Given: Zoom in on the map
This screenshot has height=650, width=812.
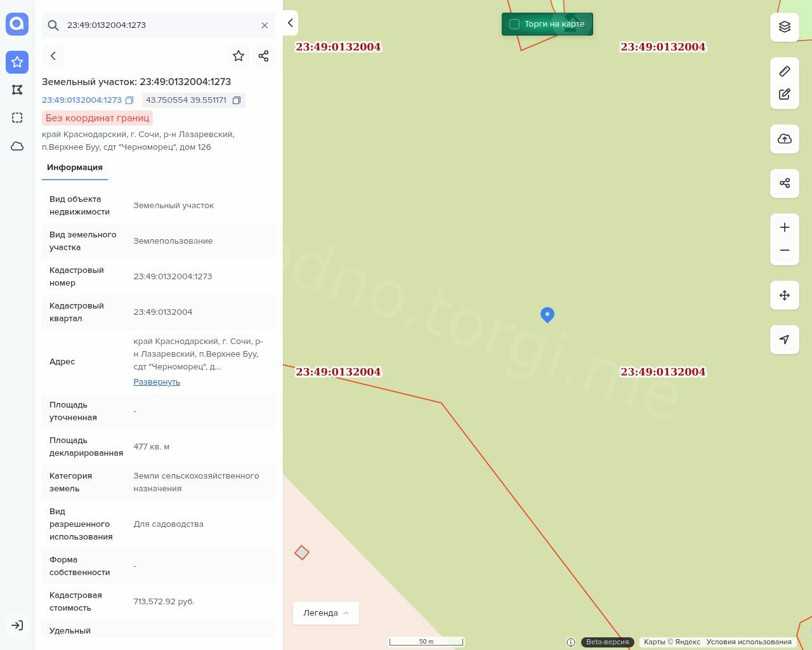Looking at the screenshot, I should [785, 227].
